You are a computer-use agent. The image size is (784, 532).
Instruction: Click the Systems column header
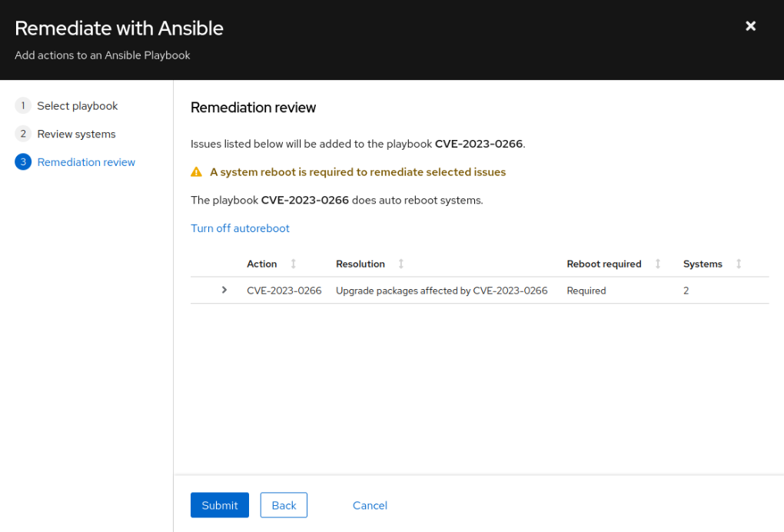(703, 264)
